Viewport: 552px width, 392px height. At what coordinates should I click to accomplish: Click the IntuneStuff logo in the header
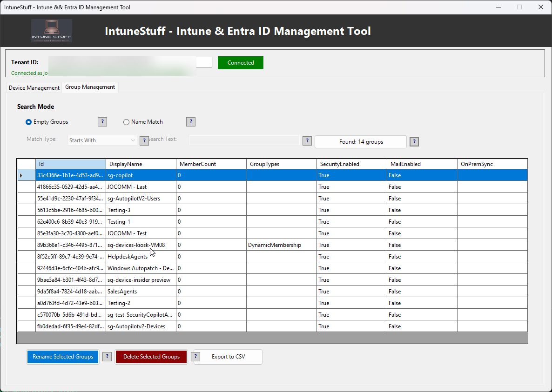click(51, 31)
